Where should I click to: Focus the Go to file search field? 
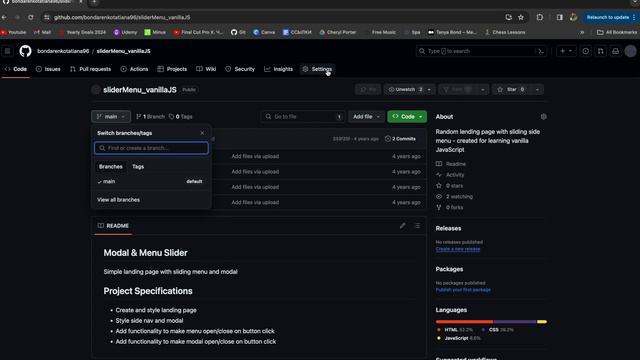pyautogui.click(x=303, y=117)
